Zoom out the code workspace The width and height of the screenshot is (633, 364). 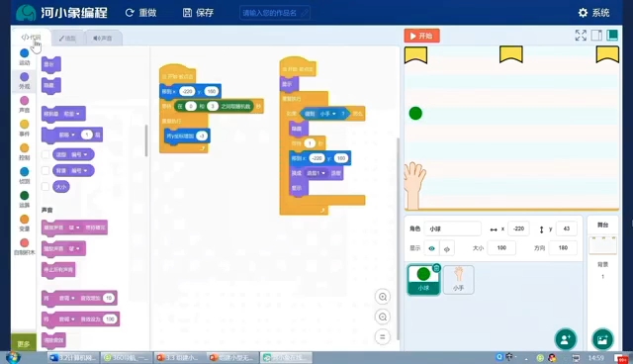click(383, 317)
